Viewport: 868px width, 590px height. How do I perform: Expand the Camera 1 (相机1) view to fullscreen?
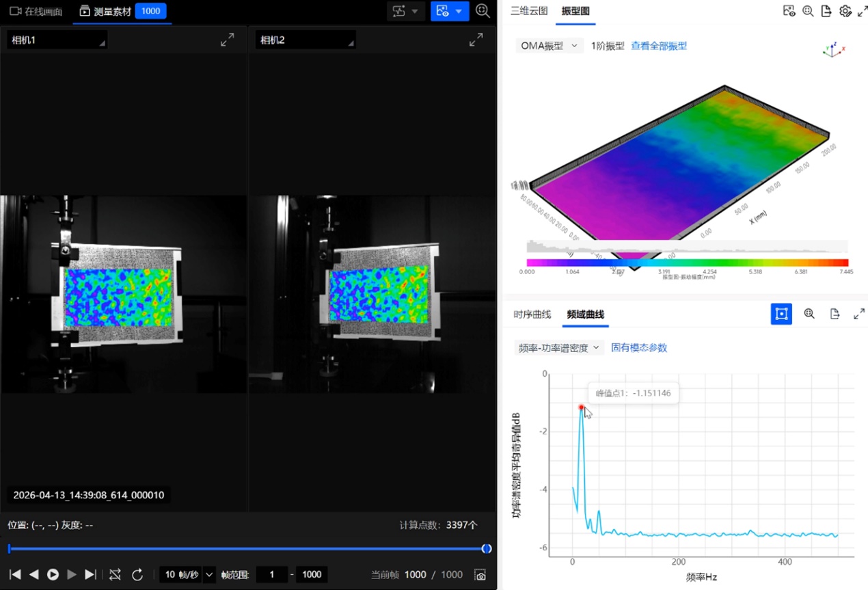click(227, 40)
